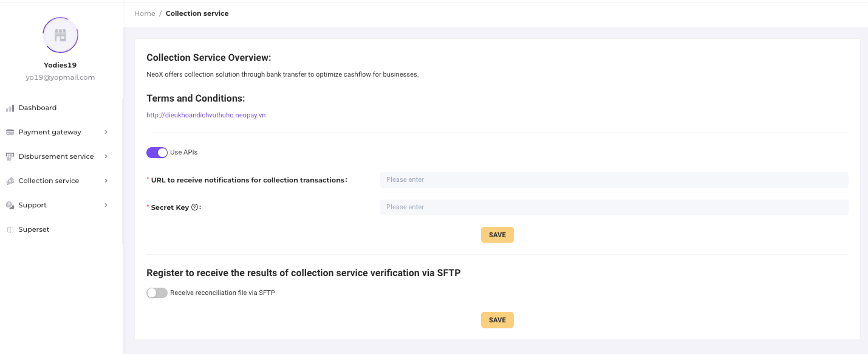Click the Disbursement service icon
The image size is (868, 354).
[10, 157]
